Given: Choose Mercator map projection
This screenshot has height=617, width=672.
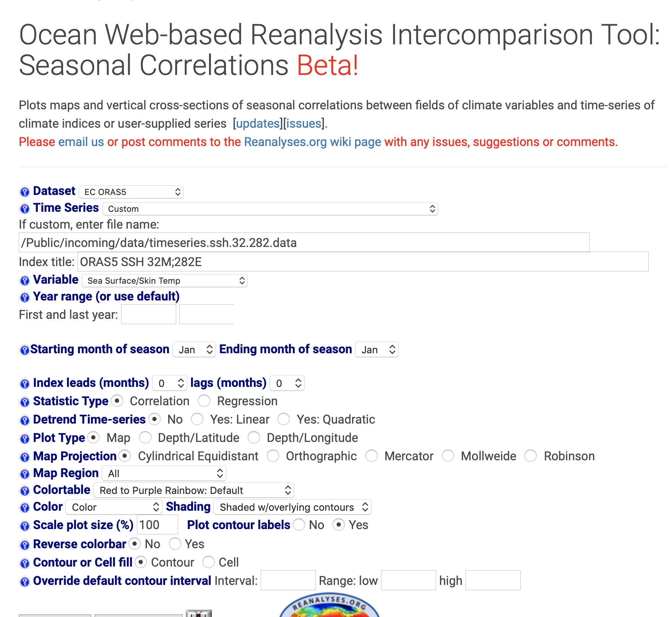Looking at the screenshot, I should (x=372, y=456).
